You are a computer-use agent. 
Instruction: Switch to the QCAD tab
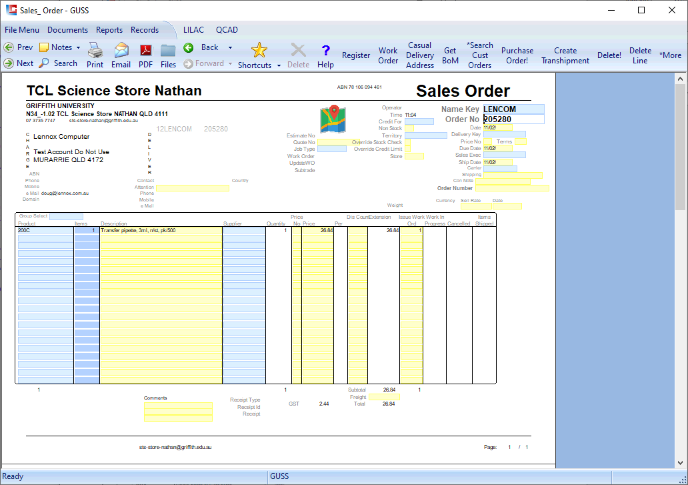point(227,30)
